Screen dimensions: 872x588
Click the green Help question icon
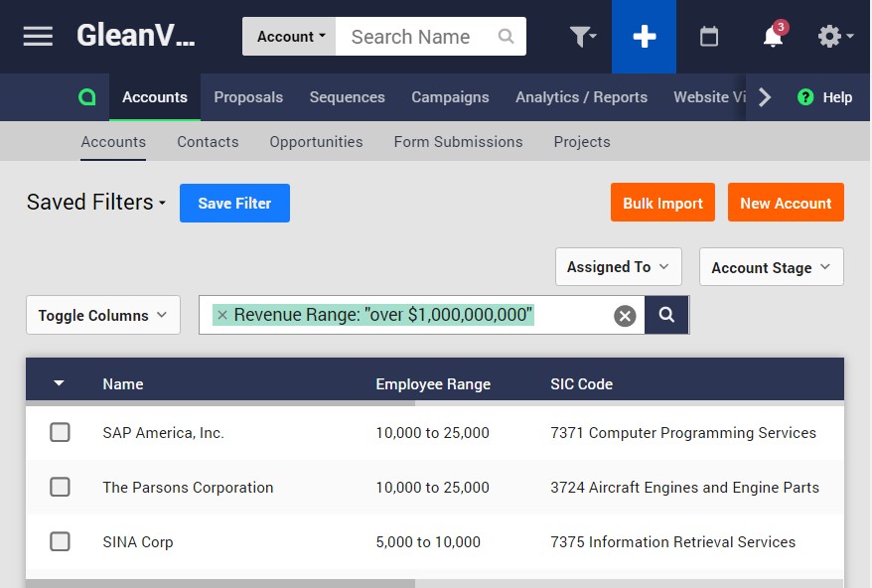coord(805,96)
